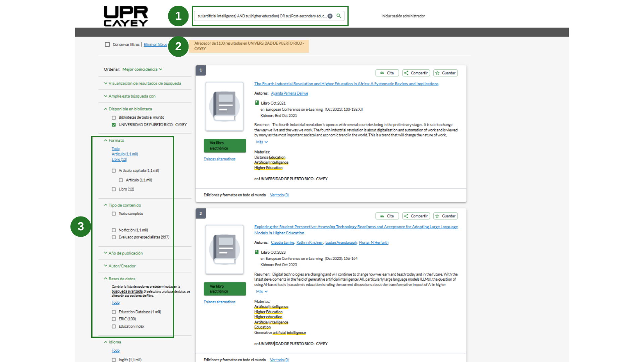The width and height of the screenshot is (644, 362).
Task: Uncheck UNIVERSIDAD DE PUERTO RICO - CAYEY filter
Action: point(114,125)
